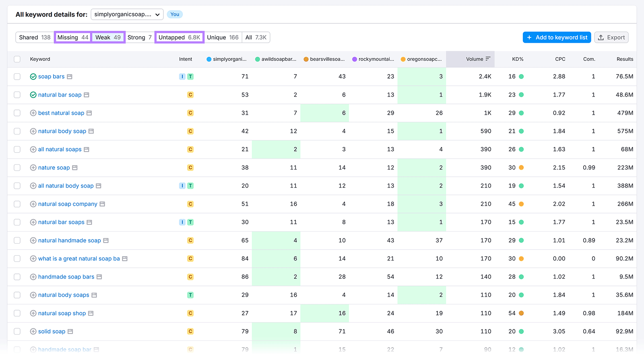Click the SERP icon beside natural soap company

[102, 204]
